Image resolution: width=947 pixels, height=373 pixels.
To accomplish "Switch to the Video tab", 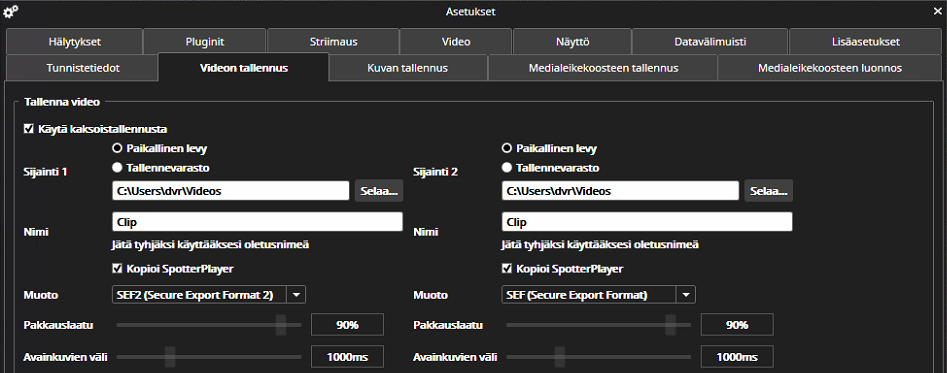I will tap(456, 42).
